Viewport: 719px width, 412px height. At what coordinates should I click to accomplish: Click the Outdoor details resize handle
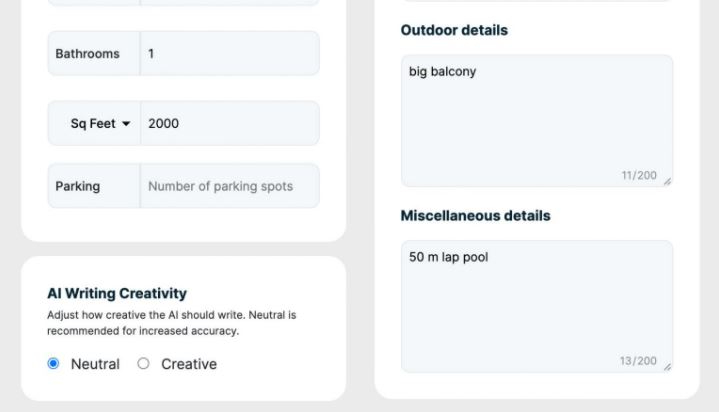click(x=667, y=181)
